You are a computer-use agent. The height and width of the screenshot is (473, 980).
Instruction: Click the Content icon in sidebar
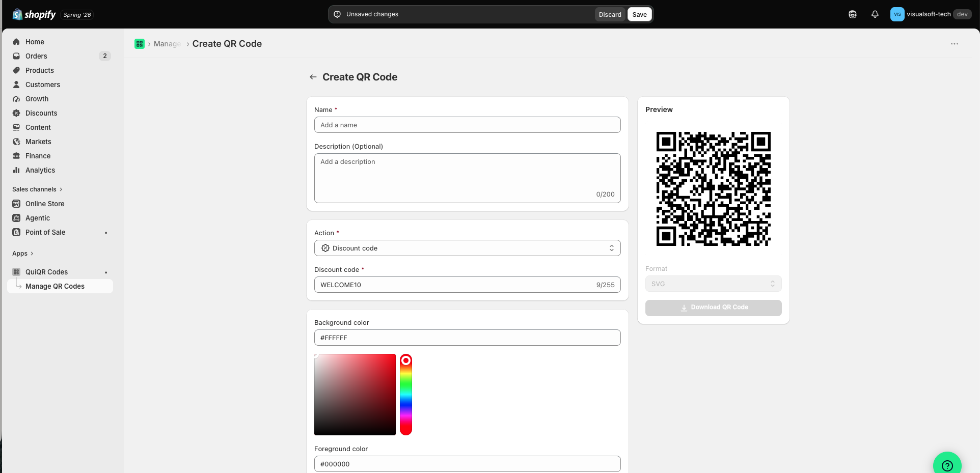click(x=16, y=127)
